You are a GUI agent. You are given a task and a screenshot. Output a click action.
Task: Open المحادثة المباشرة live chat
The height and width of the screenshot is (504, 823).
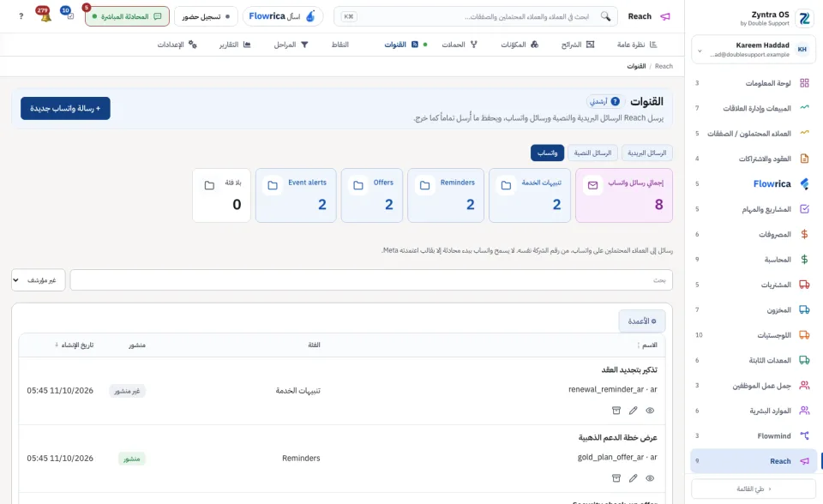click(x=127, y=16)
